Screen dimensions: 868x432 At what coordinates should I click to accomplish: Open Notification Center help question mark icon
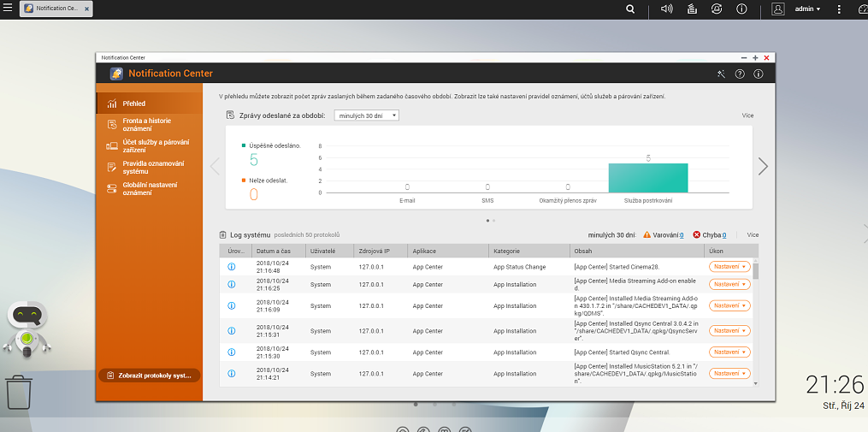pos(740,74)
